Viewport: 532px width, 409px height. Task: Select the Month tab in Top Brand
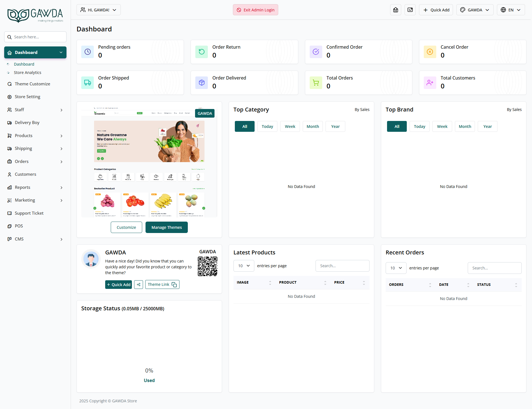[465, 126]
